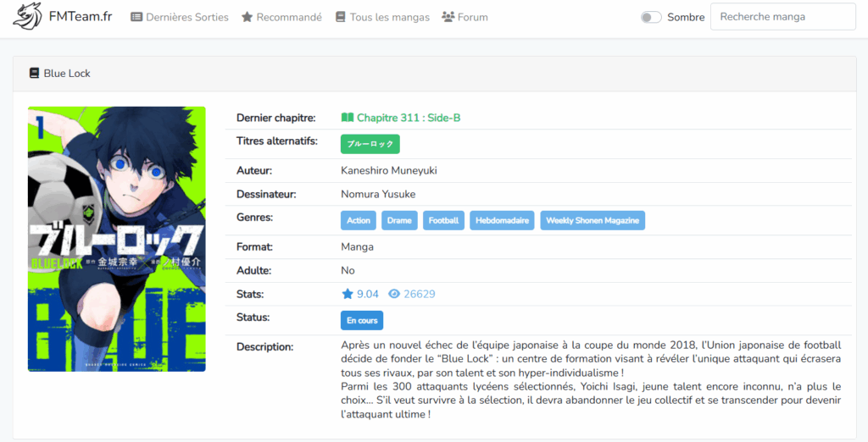Select the Drame genre tag
The width and height of the screenshot is (868, 442).
coord(399,220)
